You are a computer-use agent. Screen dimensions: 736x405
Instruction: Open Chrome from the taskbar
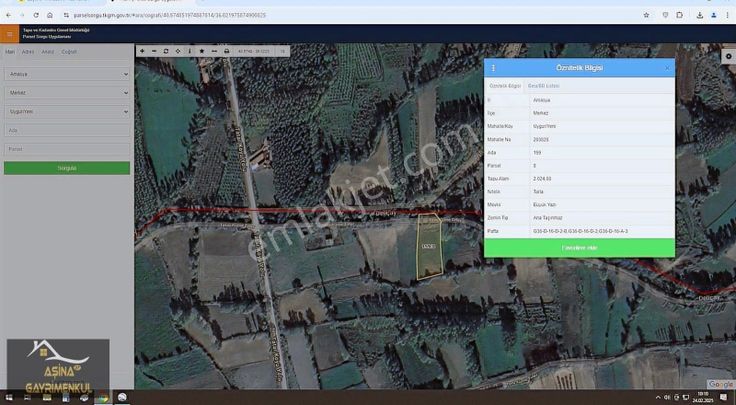point(102,398)
